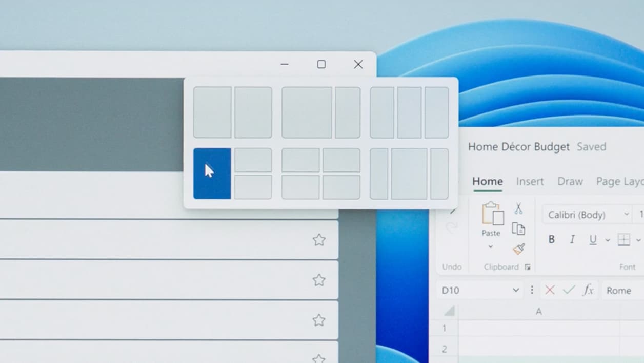Expand the Borders dropdown arrow

[x=638, y=240]
